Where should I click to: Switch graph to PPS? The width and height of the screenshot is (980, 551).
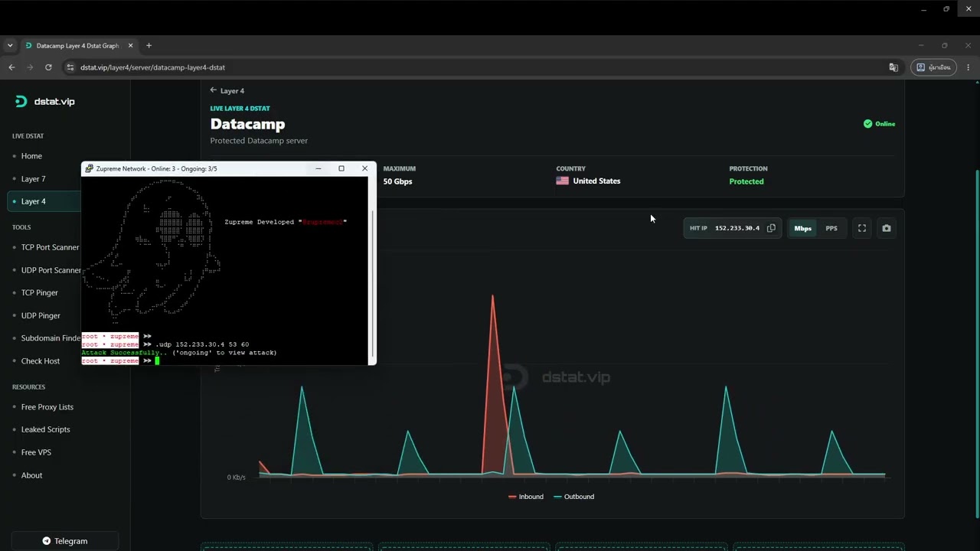tap(831, 228)
